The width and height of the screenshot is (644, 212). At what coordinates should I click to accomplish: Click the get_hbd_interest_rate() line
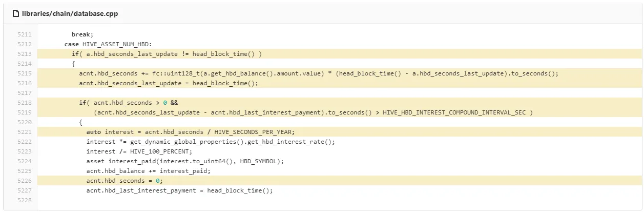(211, 142)
